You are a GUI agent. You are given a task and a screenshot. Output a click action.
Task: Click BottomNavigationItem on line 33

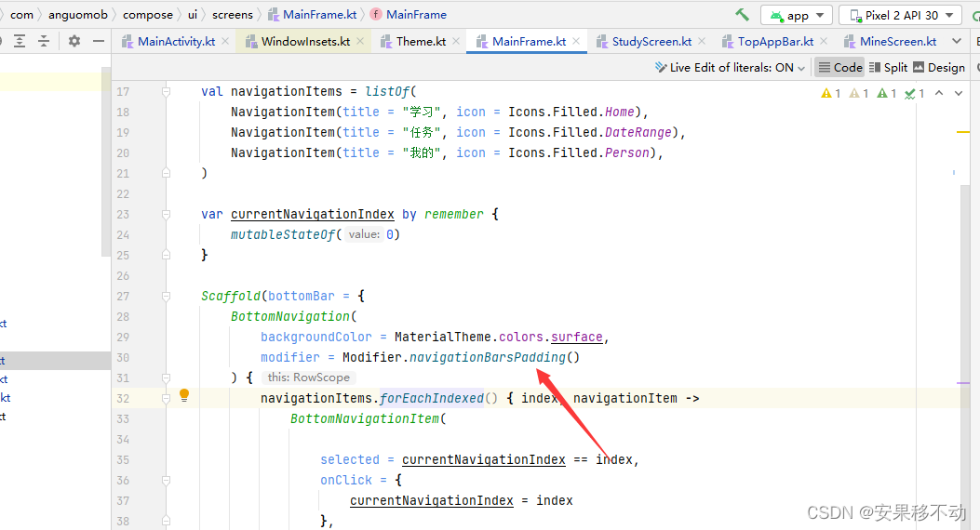click(365, 418)
